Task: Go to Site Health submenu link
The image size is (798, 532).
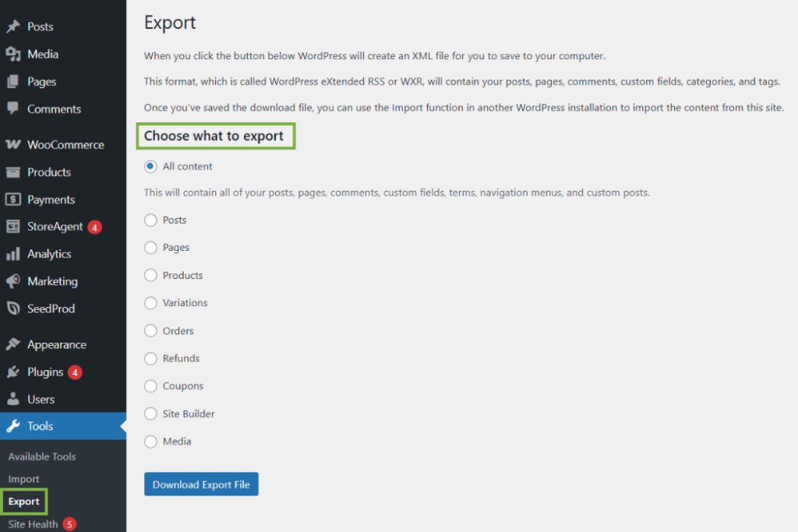Action: (x=33, y=524)
